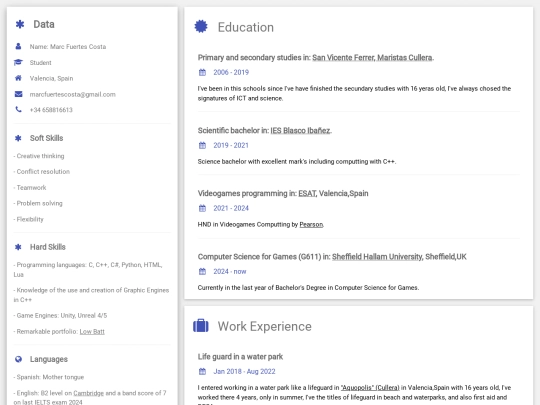Open the San Vicente Ferrer, Maristas Cullera link
This screenshot has height=405, width=540.
pyautogui.click(x=372, y=58)
